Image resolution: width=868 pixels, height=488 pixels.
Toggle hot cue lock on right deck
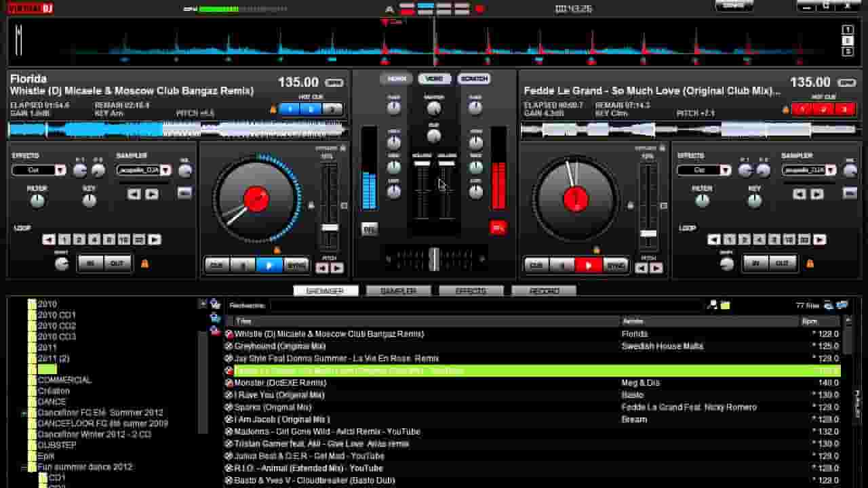click(x=786, y=108)
